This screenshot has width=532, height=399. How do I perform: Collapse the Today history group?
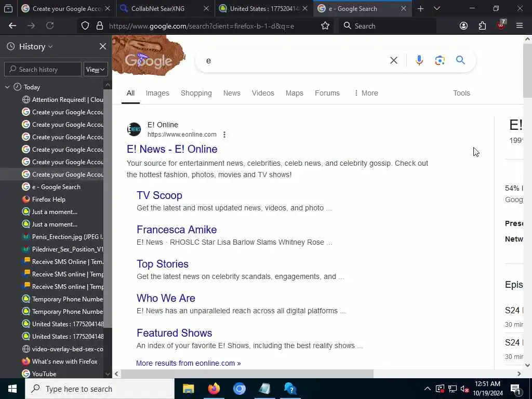[7, 87]
